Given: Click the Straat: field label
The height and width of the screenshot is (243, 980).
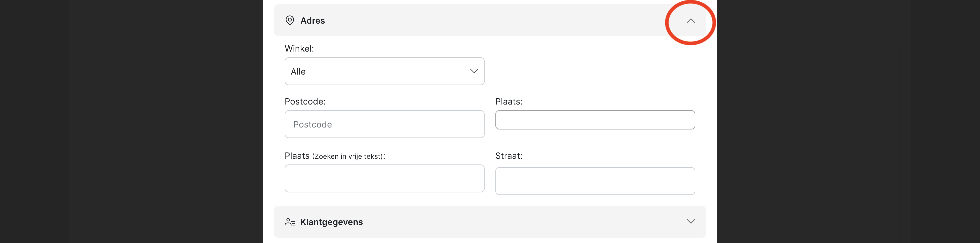Looking at the screenshot, I should [x=509, y=156].
